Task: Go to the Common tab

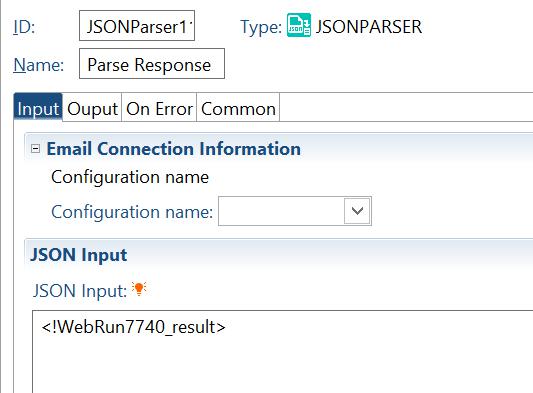Action: click(238, 109)
